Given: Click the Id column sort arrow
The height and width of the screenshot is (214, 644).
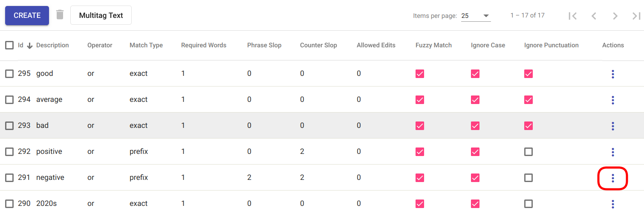Looking at the screenshot, I should point(29,46).
